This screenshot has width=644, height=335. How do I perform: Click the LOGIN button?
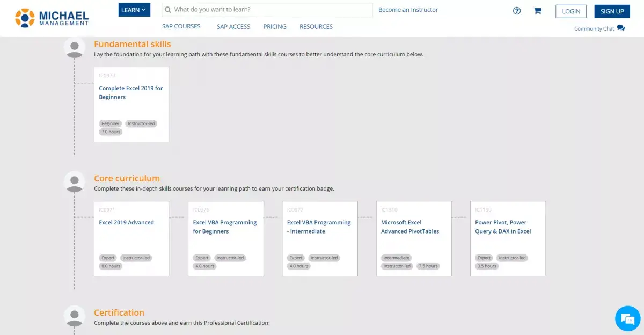(571, 11)
